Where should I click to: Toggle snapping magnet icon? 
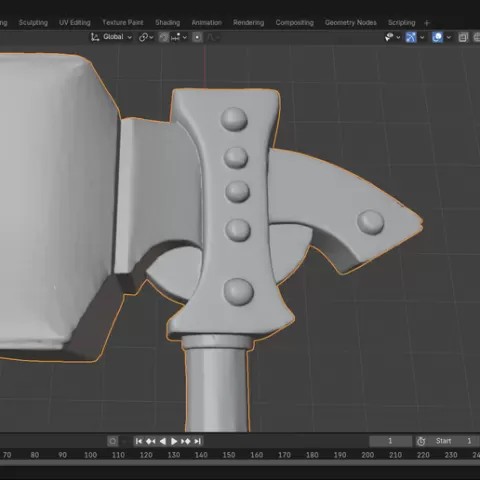pyautogui.click(x=163, y=37)
